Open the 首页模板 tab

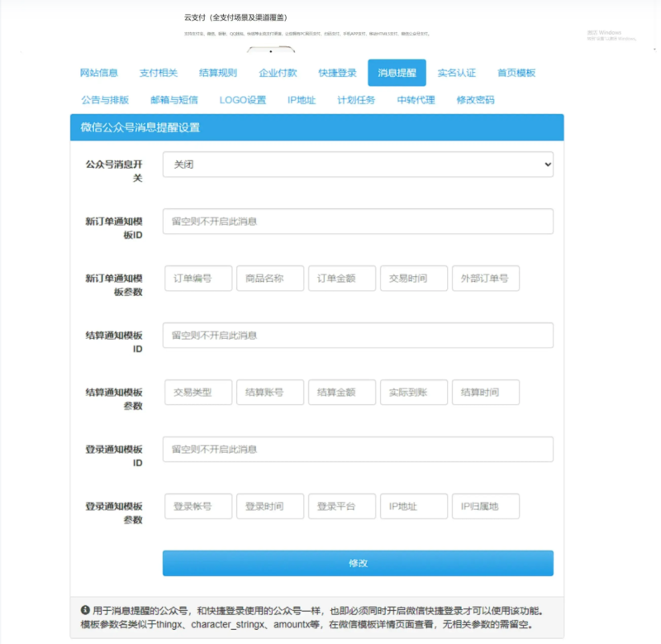coord(516,73)
